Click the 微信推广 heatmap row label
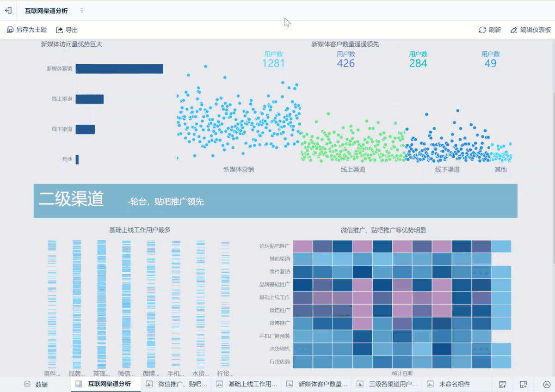The width and height of the screenshot is (555, 392). pos(280,310)
